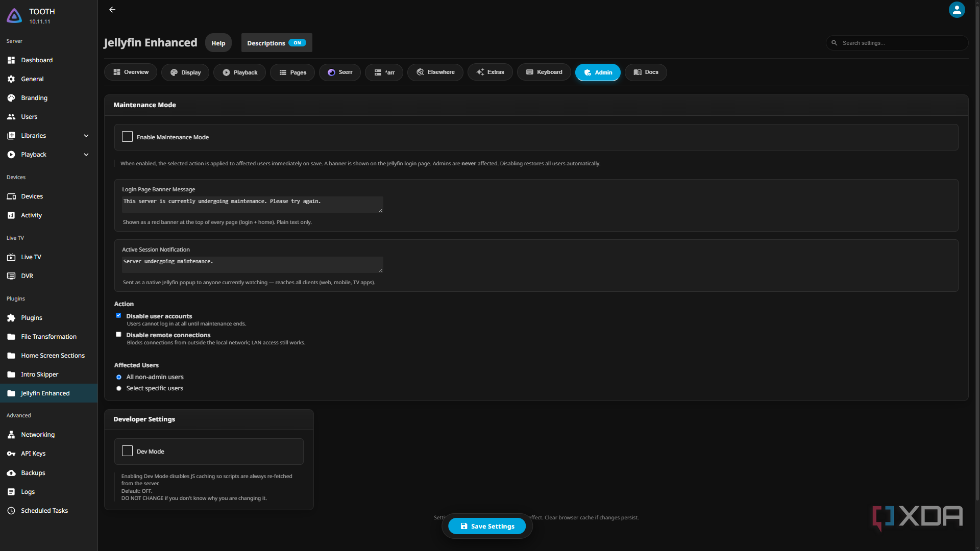
Task: Open Dashboard from the sidebar
Action: click(x=48, y=60)
